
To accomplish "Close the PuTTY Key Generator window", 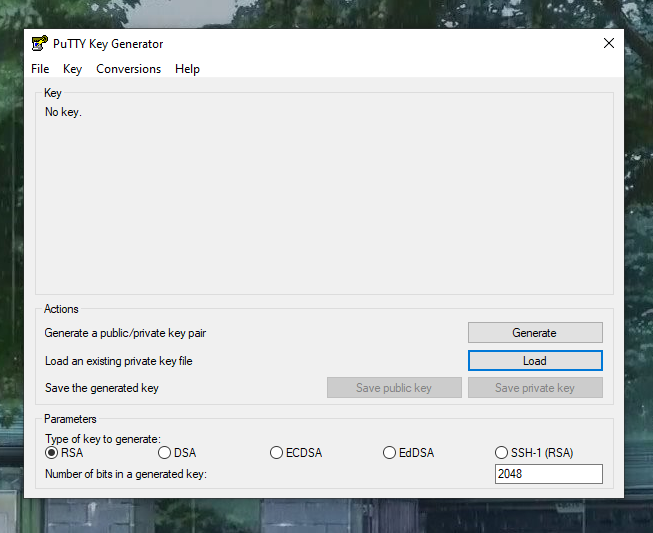I will (x=608, y=43).
